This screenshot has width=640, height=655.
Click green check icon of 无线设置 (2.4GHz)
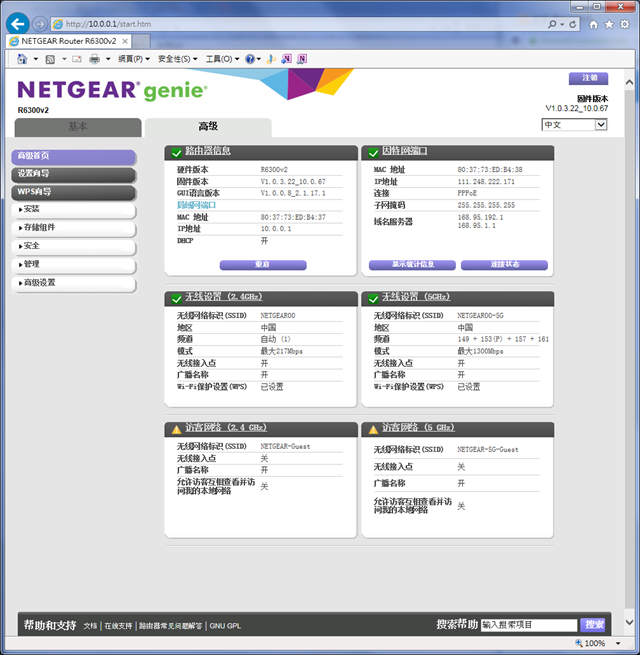(x=176, y=298)
